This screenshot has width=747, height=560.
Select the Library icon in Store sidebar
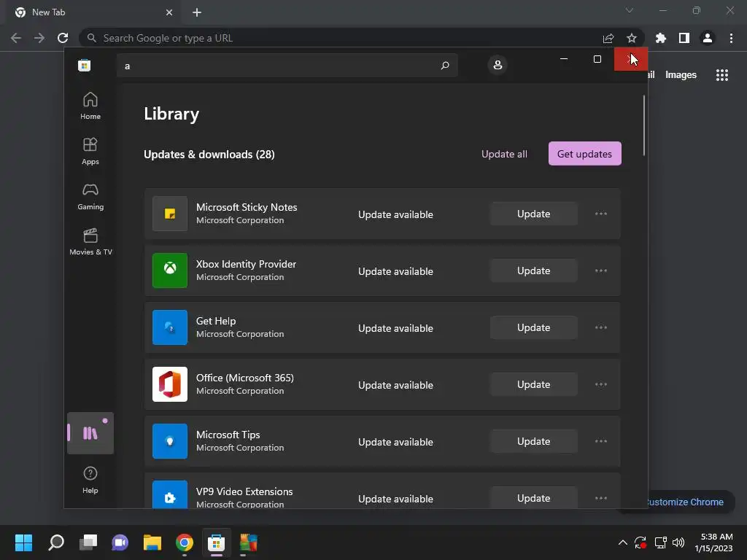tap(90, 433)
